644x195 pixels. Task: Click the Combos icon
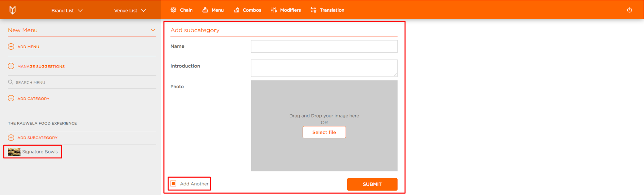pyautogui.click(x=236, y=10)
